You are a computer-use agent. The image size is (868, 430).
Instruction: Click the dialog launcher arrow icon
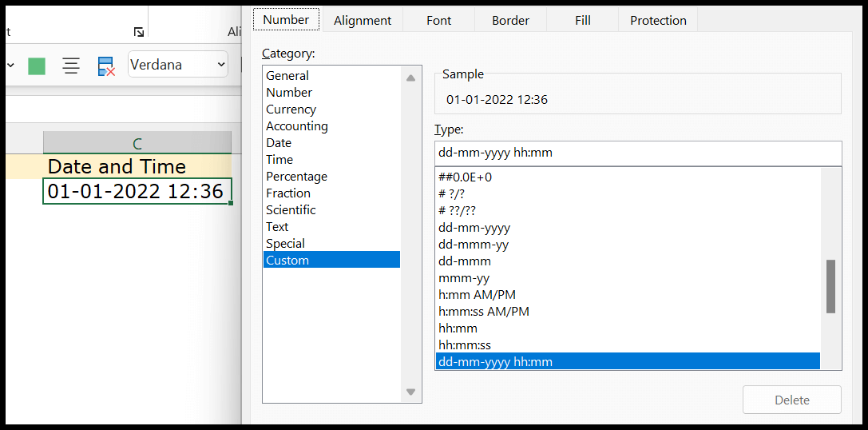(x=139, y=32)
